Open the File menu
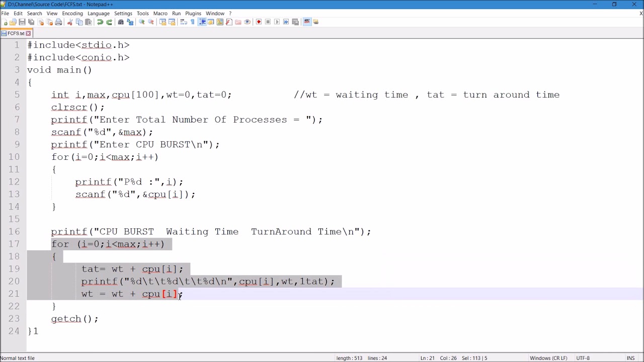The width and height of the screenshot is (644, 362). 5,14
